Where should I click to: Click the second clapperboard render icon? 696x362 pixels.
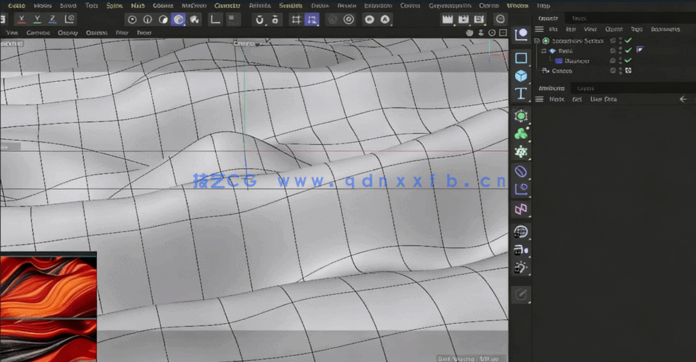(x=463, y=19)
